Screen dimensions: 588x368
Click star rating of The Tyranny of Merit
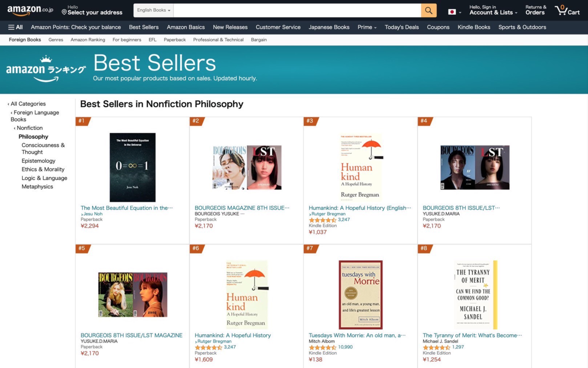pyautogui.click(x=437, y=347)
